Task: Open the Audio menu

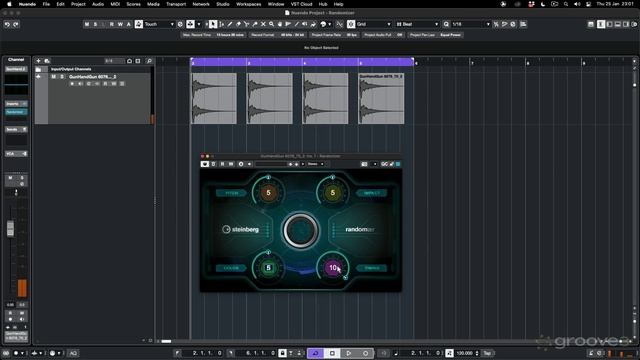Action: 98,4
